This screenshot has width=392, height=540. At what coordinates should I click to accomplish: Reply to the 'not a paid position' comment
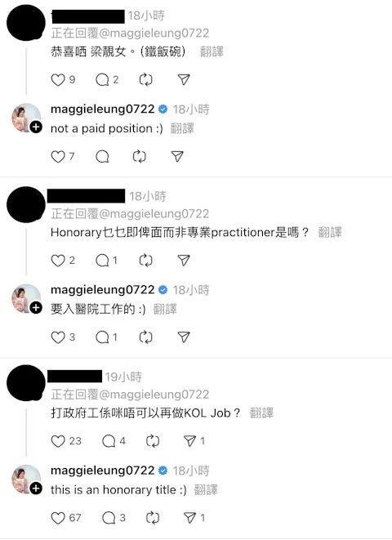(102, 157)
